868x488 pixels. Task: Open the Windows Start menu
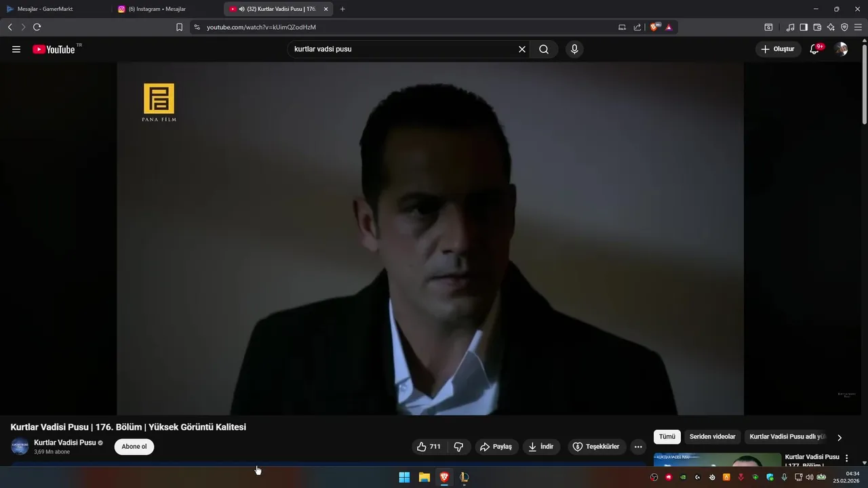pyautogui.click(x=404, y=477)
